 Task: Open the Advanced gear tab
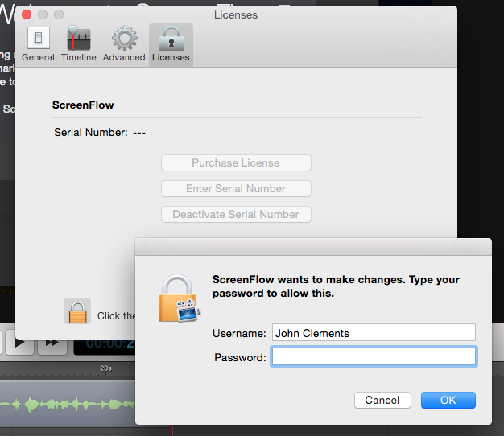point(124,44)
